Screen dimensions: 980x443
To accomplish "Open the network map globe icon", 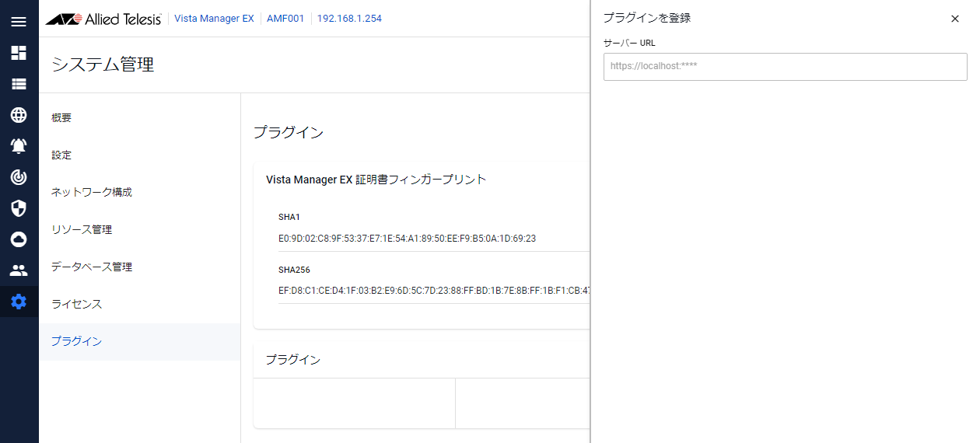I will click(19, 115).
